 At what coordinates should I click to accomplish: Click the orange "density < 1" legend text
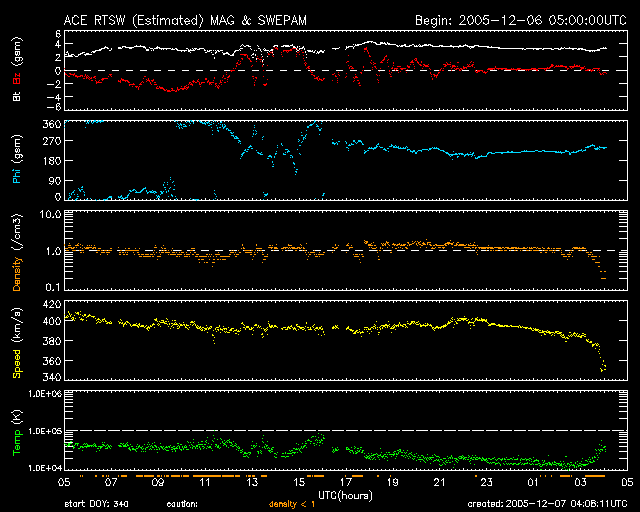click(292, 504)
